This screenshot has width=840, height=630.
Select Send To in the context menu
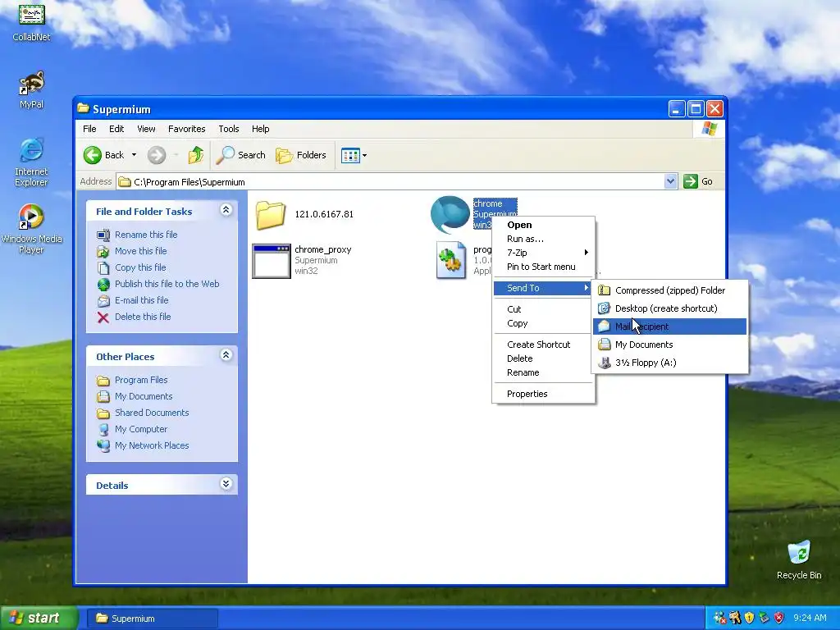tap(543, 288)
